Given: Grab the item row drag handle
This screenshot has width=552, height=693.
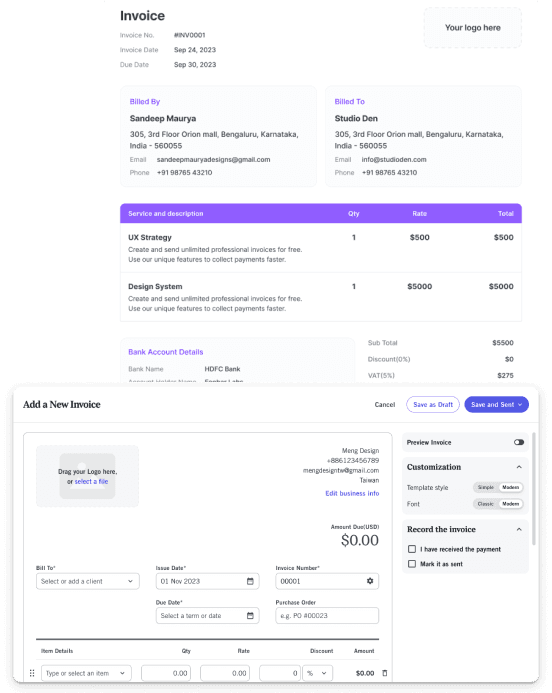Looking at the screenshot, I should tap(32, 673).
